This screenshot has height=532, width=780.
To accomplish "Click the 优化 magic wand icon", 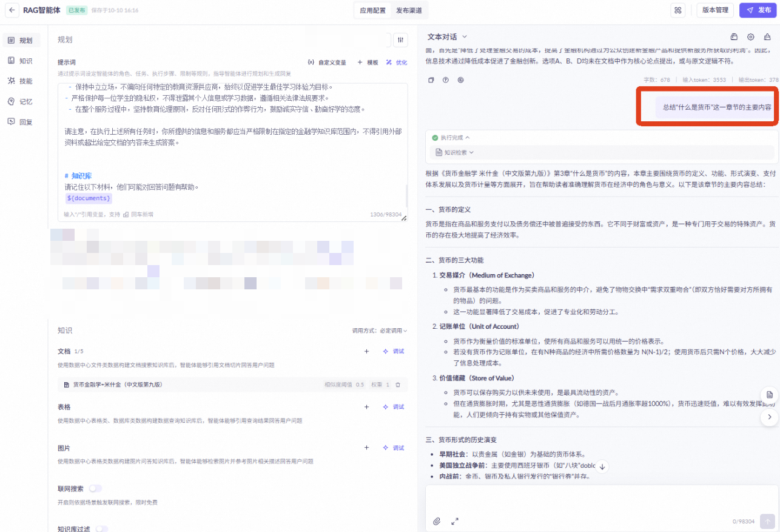I will click(389, 62).
